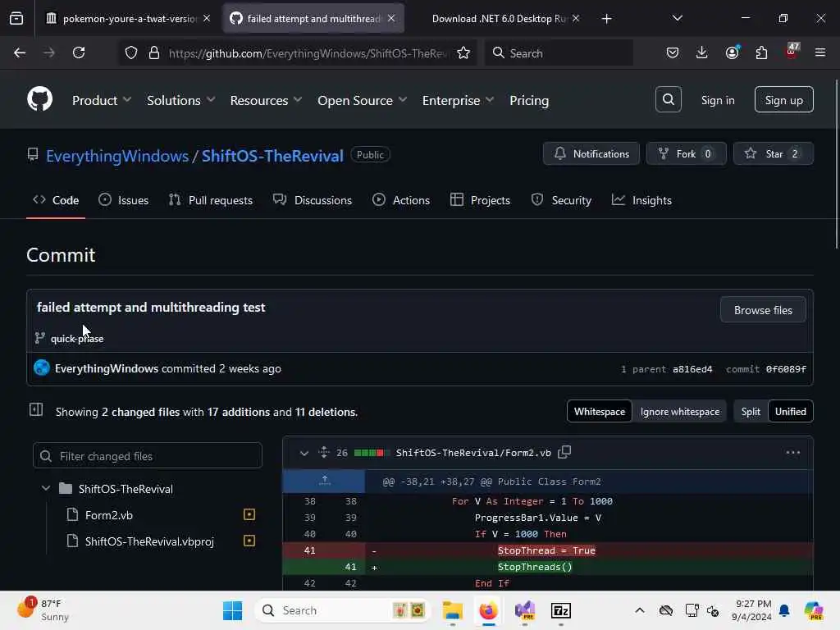Open Firefox downloads arrow icon

[702, 53]
